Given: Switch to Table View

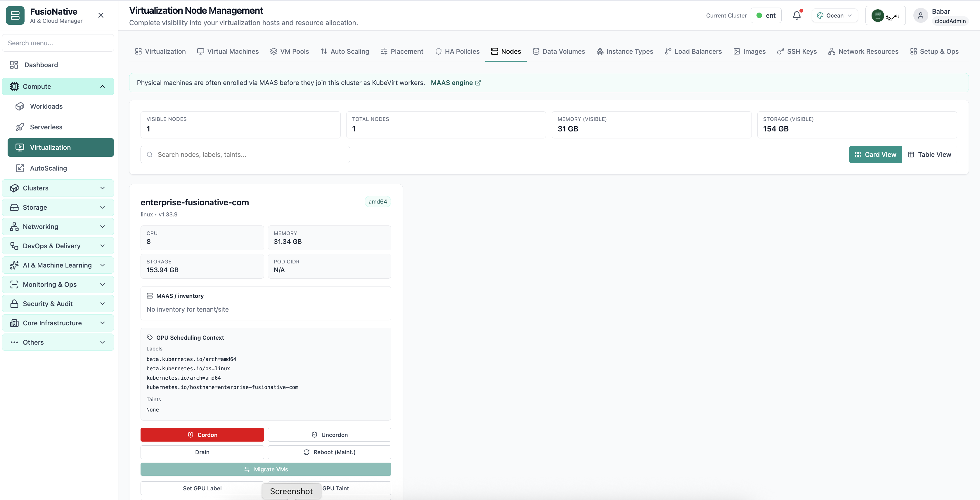Looking at the screenshot, I should click(x=929, y=154).
